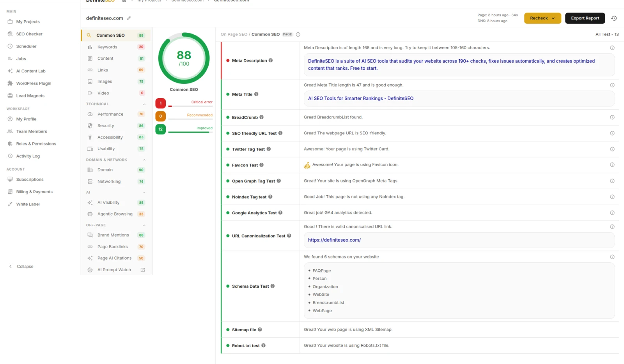Select the Keywords category
Screen dimensions: 624x364
click(x=116, y=47)
